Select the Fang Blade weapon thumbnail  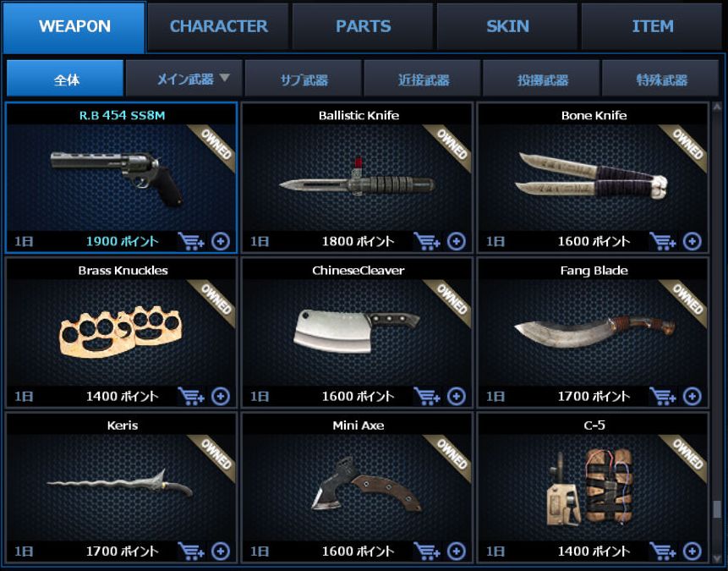[594, 333]
